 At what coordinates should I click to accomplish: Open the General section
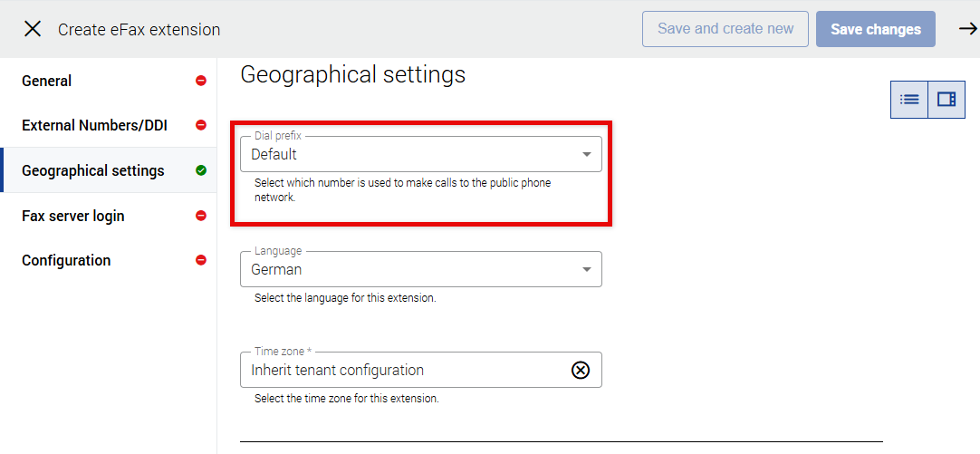(47, 81)
